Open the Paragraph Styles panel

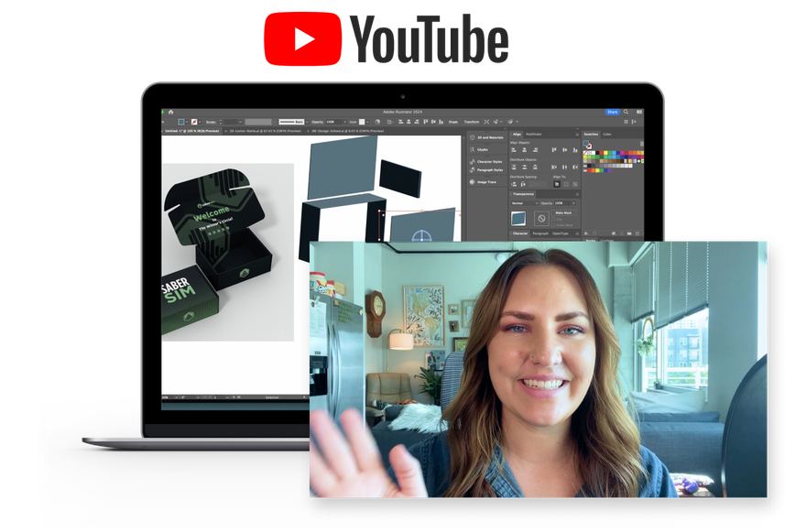click(x=486, y=169)
